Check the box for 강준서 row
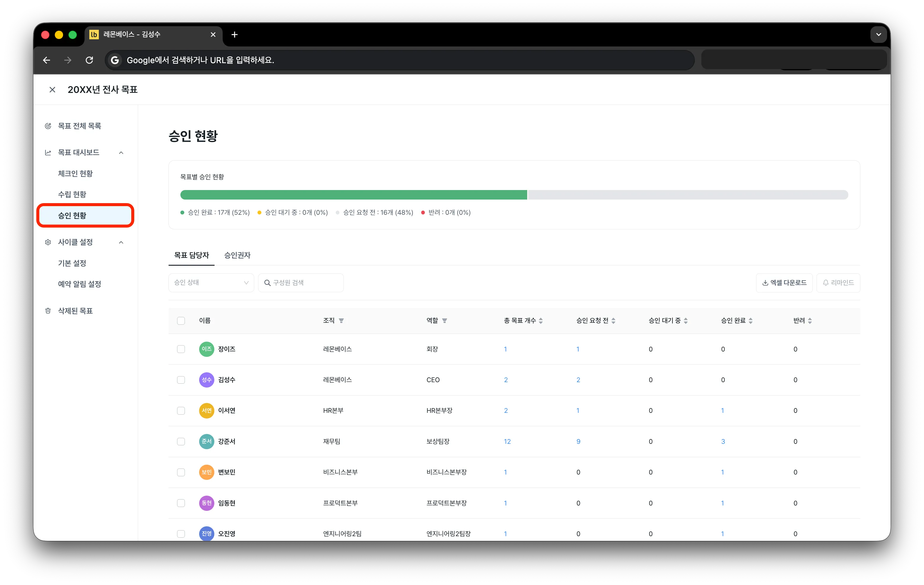924x585 pixels. (x=181, y=441)
